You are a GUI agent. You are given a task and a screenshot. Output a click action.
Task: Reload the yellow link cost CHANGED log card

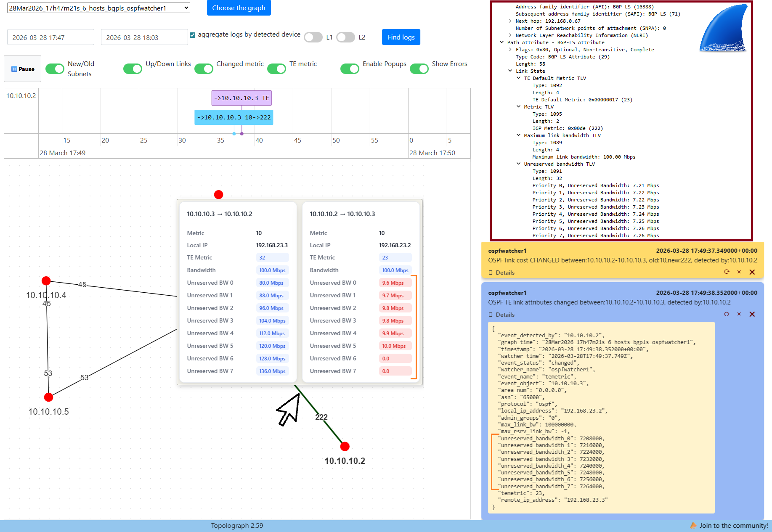[727, 272]
